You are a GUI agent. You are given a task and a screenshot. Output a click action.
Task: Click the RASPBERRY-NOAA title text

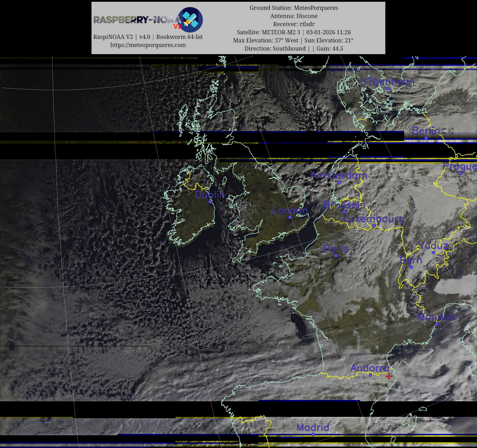[x=137, y=20]
